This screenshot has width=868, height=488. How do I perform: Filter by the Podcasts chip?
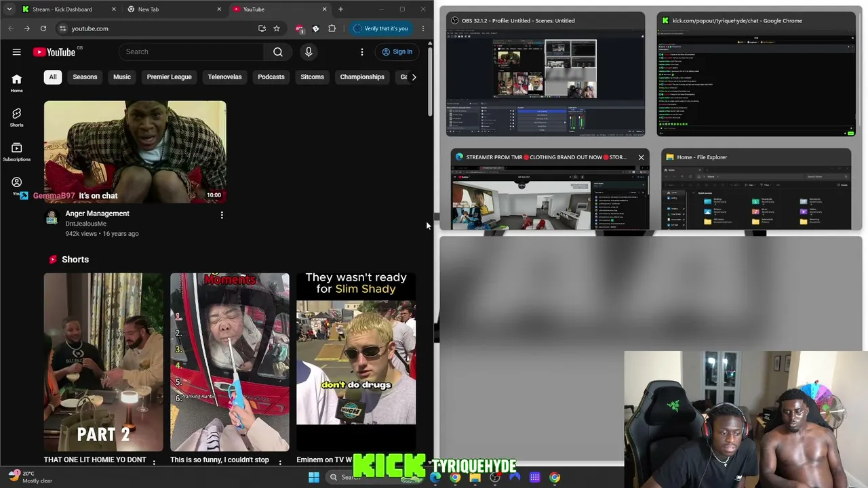(x=271, y=77)
